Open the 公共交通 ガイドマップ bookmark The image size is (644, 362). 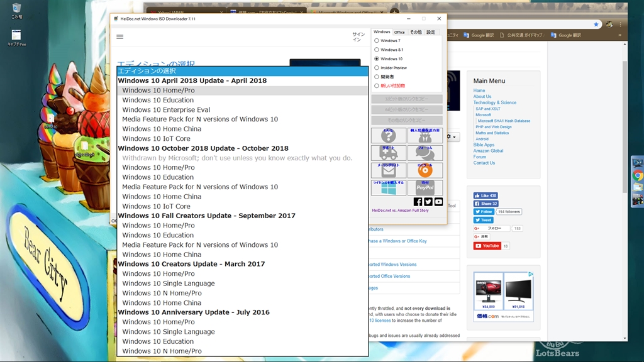coord(521,35)
